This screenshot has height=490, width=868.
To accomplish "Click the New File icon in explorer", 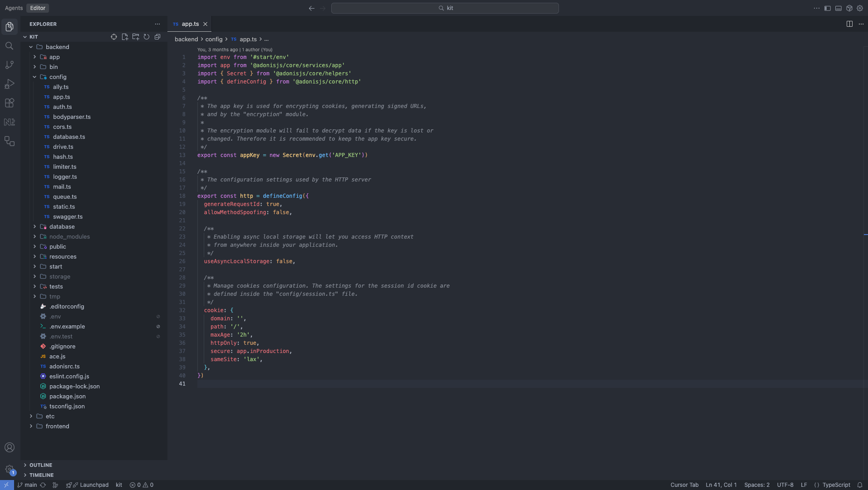I will pos(125,37).
